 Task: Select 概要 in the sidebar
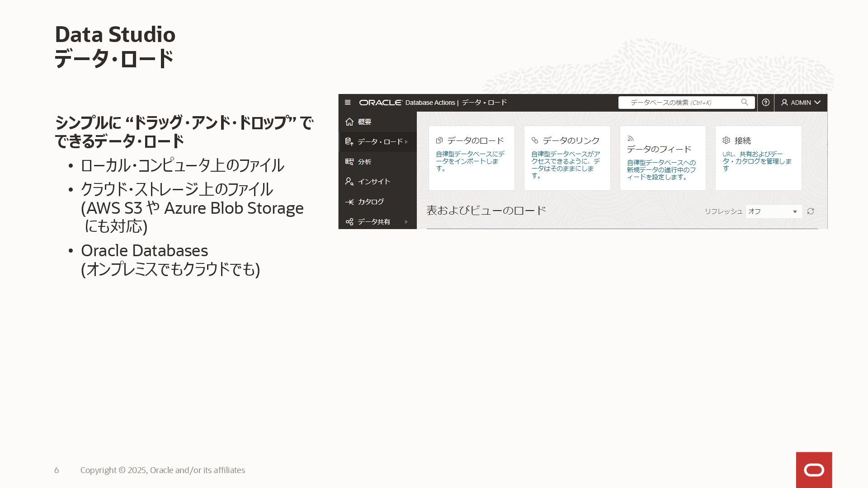pos(364,122)
